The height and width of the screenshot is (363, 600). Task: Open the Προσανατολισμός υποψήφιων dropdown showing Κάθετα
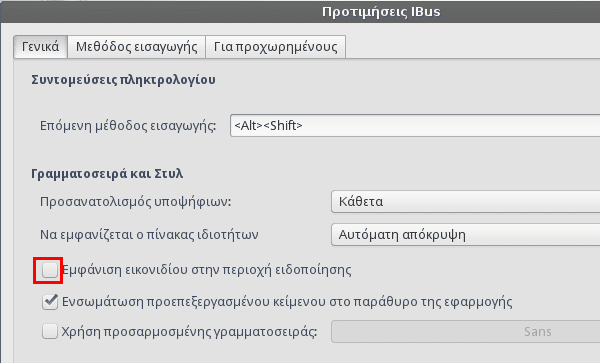465,201
